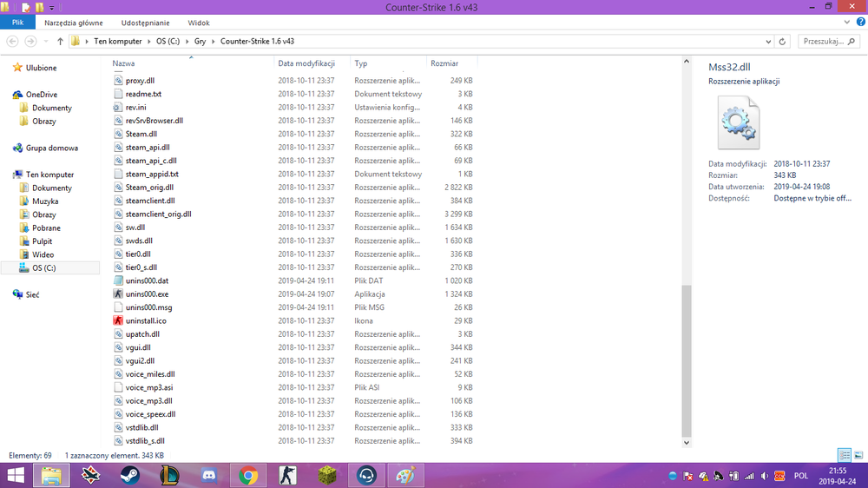Click the Mss32.dll preview thumbnail
This screenshot has height=488, width=868.
[739, 122]
